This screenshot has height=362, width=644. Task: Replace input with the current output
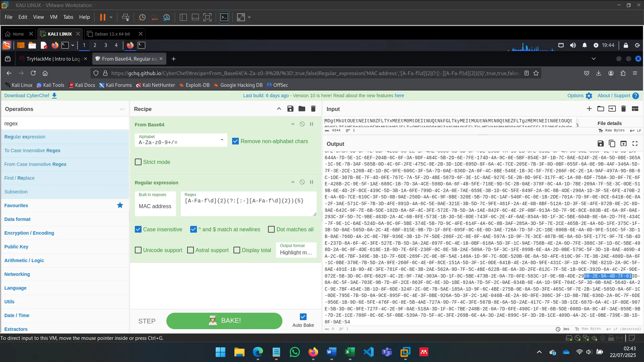point(623,143)
